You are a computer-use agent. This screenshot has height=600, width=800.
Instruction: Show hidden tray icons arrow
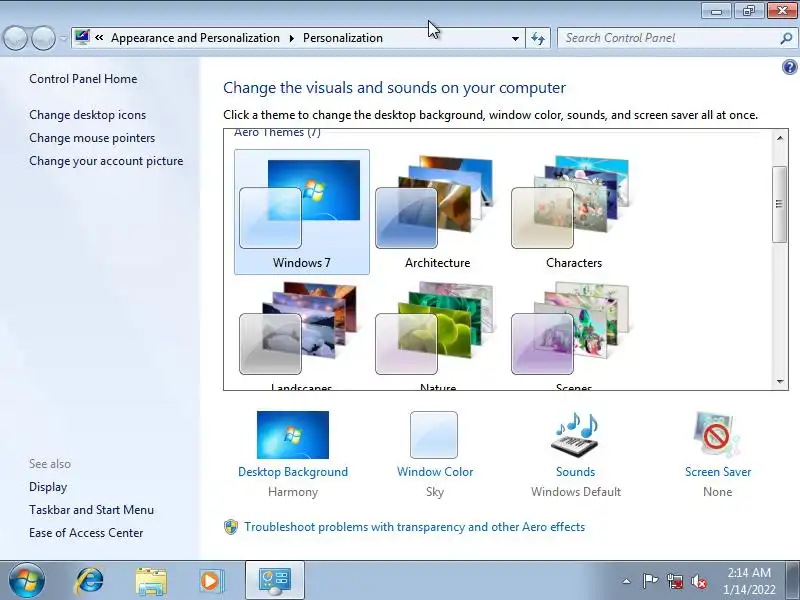(626, 581)
